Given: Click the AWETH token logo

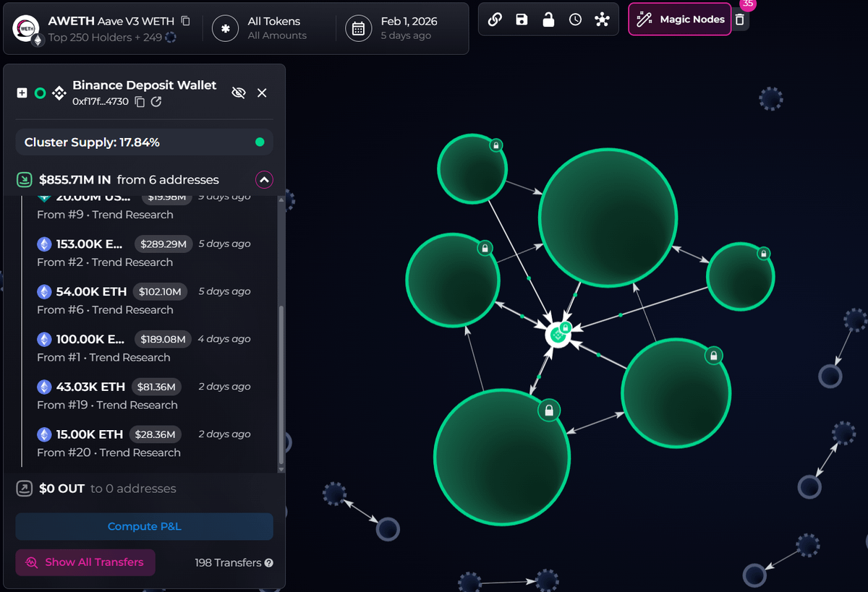Looking at the screenshot, I should [26, 28].
